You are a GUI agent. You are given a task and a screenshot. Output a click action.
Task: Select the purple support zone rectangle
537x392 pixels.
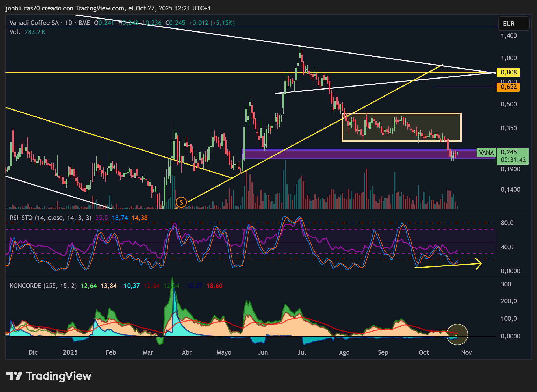click(369, 154)
